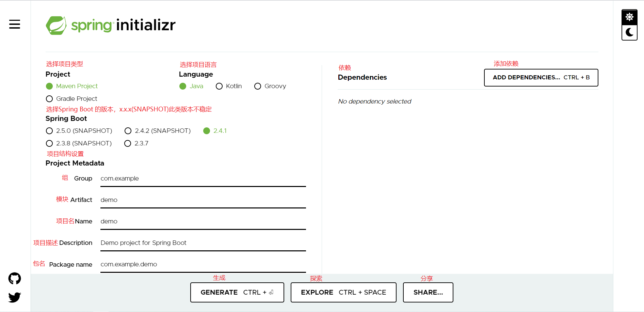Screen dimensions: 644x312
Task: Click the Spring Initializr logo
Action: coord(111,25)
